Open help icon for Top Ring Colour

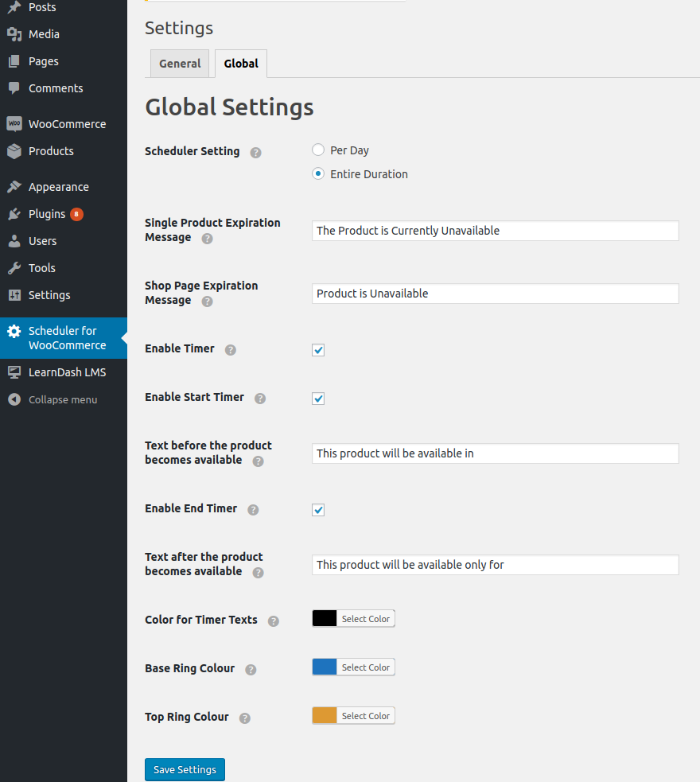click(245, 718)
